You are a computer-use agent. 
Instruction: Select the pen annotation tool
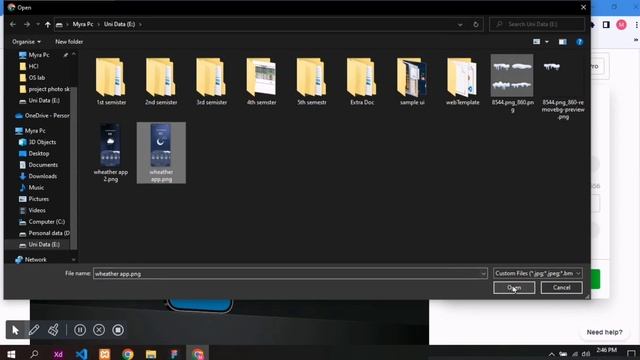(x=34, y=330)
